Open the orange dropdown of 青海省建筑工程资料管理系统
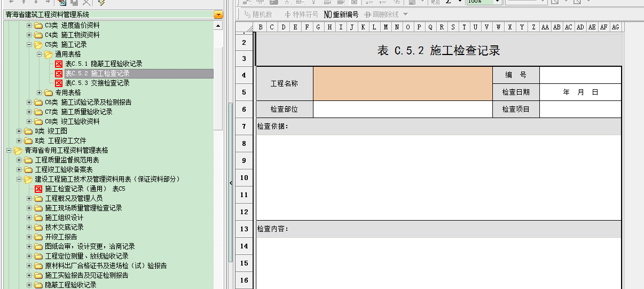644x289 pixels. [x=218, y=14]
